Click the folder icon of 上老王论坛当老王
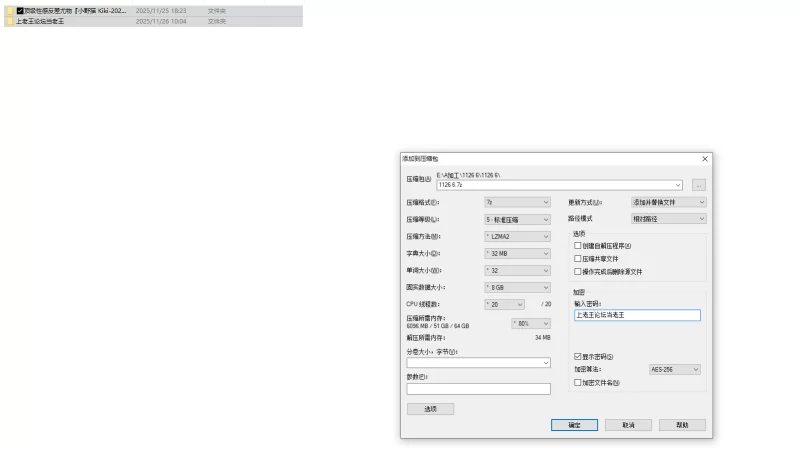Image resolution: width=800 pixels, height=456 pixels. 10,21
